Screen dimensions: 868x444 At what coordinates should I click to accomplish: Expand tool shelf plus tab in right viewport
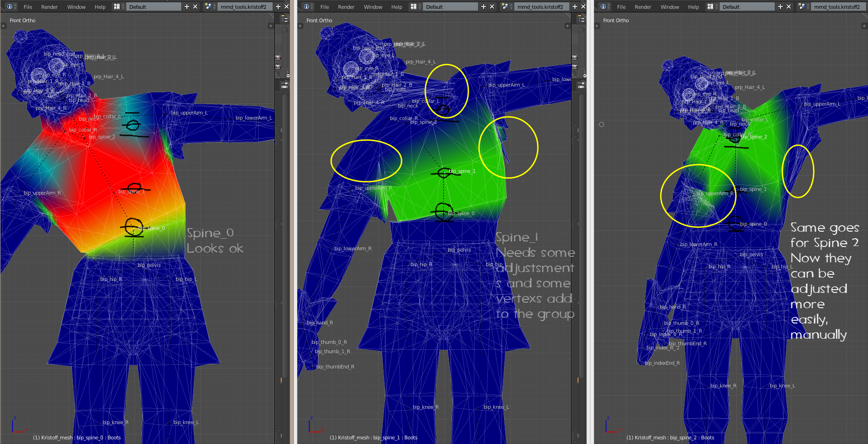pyautogui.click(x=597, y=26)
